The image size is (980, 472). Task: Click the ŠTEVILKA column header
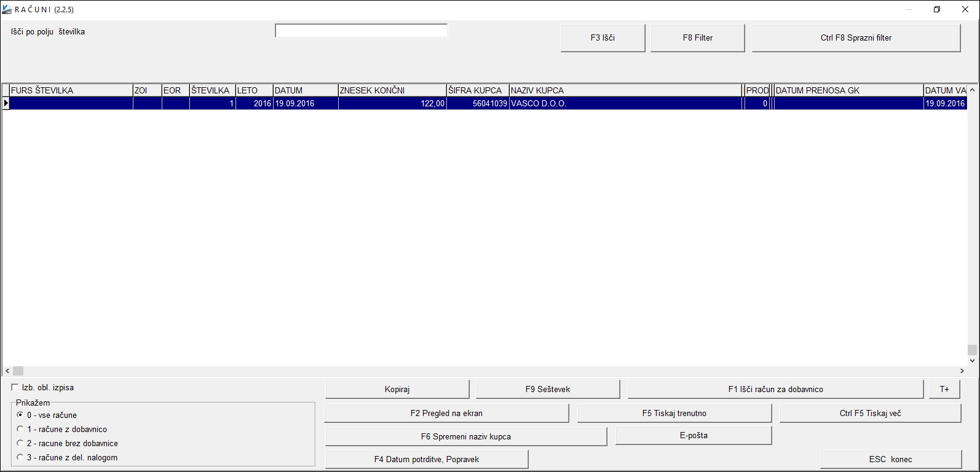[x=212, y=90]
